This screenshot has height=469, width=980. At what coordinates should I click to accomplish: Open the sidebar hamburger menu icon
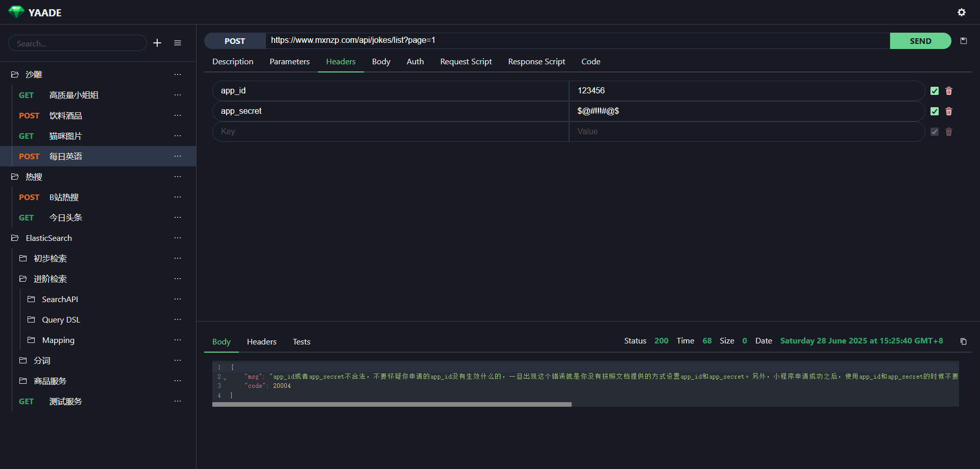coord(178,43)
